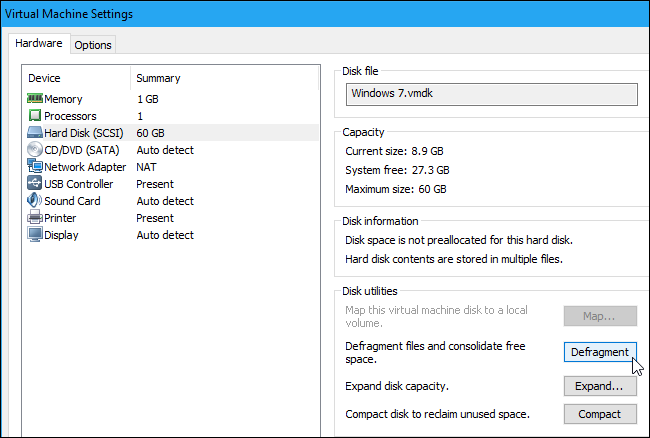Click the USB Controller icon
This screenshot has width=650, height=438.
pos(35,184)
